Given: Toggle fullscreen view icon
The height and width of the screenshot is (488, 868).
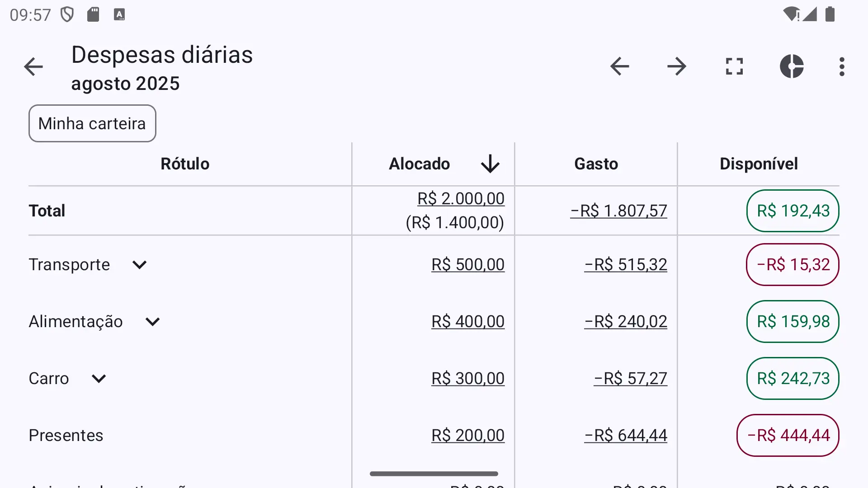Looking at the screenshot, I should 734,66.
